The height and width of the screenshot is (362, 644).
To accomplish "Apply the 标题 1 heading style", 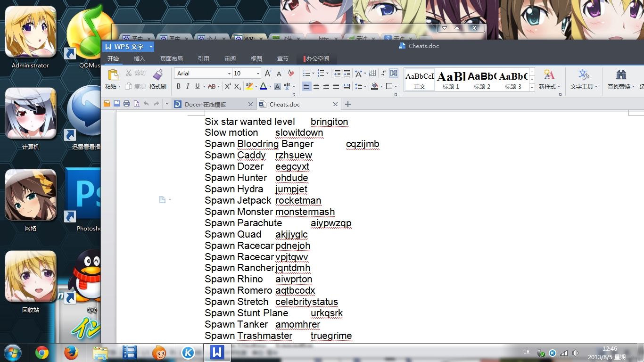I will (451, 79).
